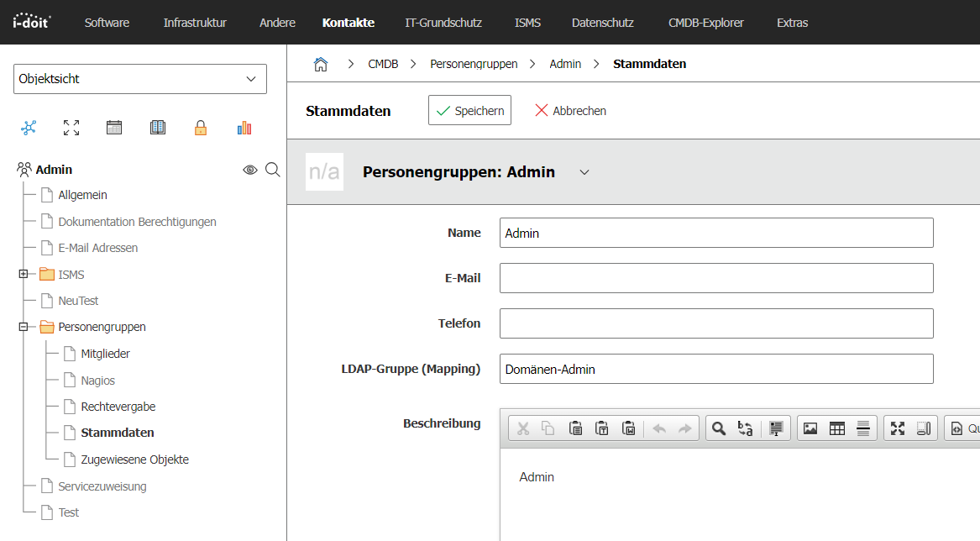
Task: Insert a table via editor toolbar icon
Action: tap(837, 428)
